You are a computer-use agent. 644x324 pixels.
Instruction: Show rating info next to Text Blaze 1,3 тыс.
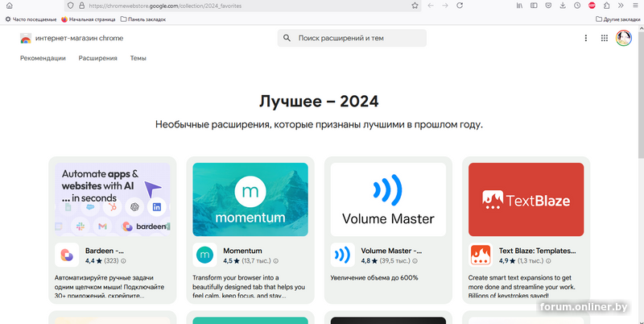pyautogui.click(x=548, y=261)
